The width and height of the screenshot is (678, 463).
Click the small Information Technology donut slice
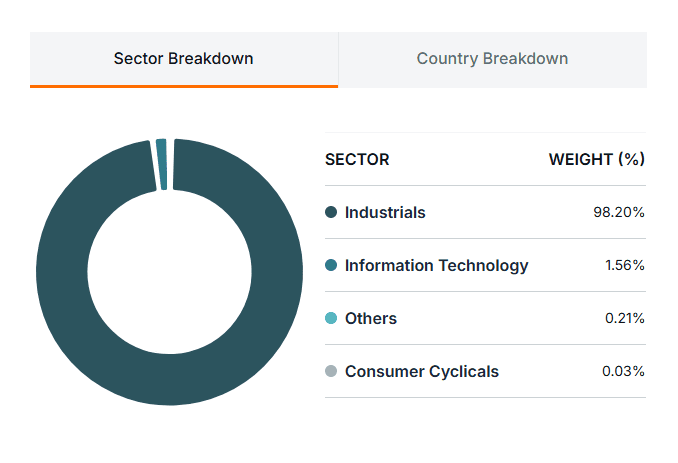(x=162, y=164)
